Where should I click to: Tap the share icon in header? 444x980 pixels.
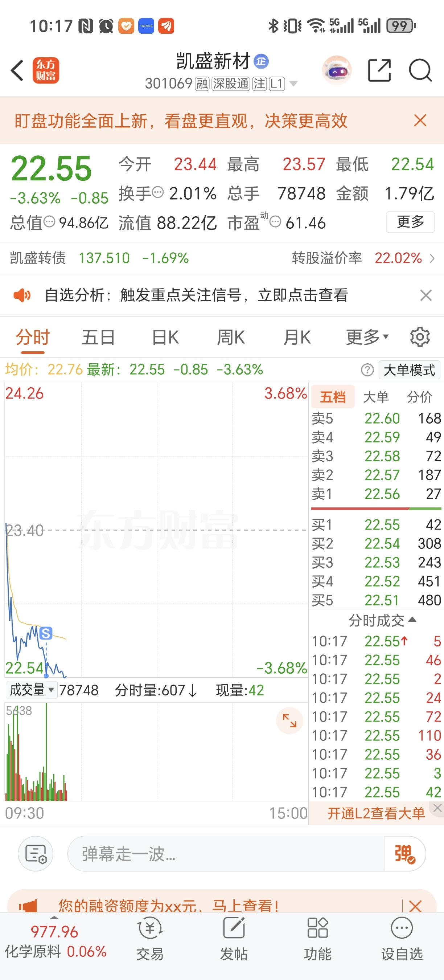[379, 70]
